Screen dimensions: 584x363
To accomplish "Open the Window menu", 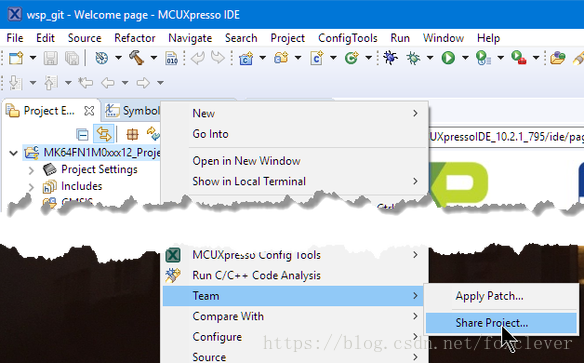I will click(x=443, y=38).
